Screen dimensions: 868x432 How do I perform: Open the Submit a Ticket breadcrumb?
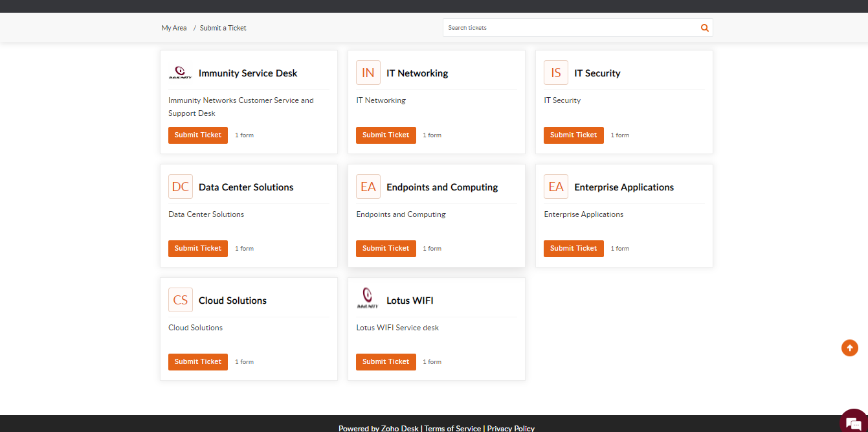pyautogui.click(x=223, y=28)
